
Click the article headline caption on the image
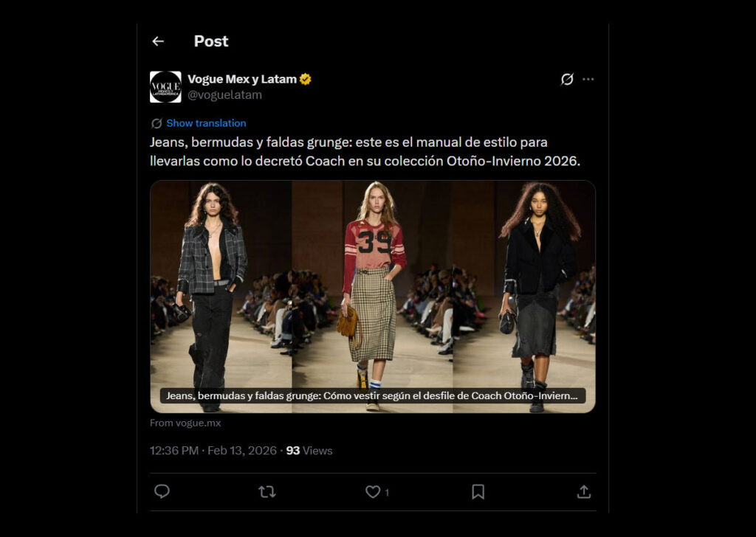[372, 396]
